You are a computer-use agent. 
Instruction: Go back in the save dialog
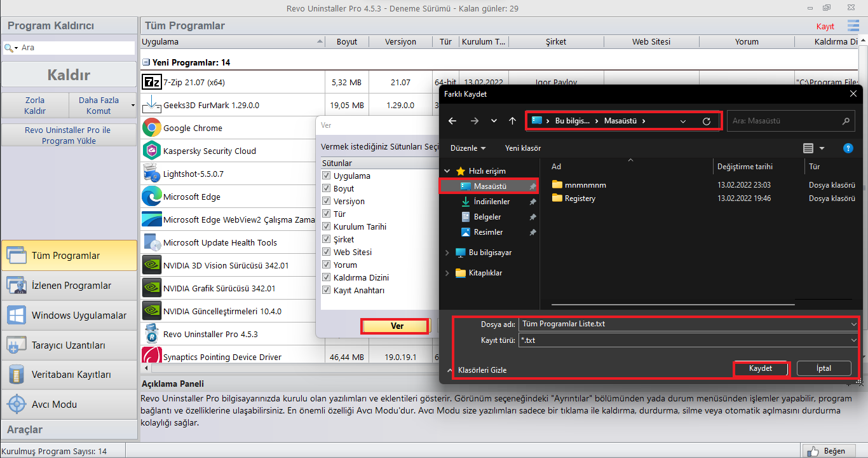pyautogui.click(x=452, y=121)
